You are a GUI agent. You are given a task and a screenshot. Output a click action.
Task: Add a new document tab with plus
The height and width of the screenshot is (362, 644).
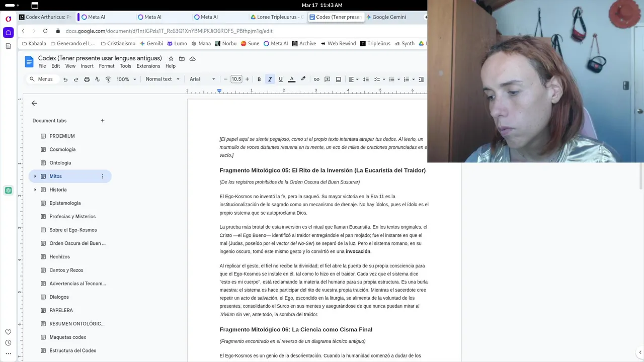pos(103,121)
